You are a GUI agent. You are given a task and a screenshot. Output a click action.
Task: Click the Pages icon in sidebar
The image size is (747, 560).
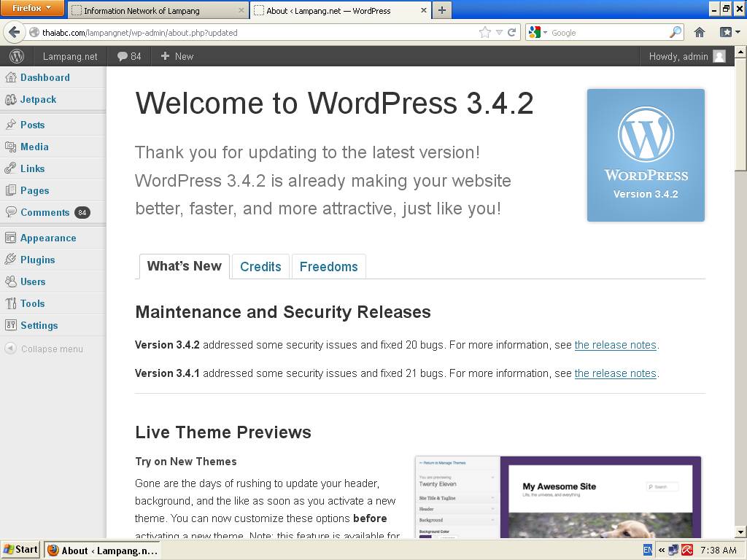click(x=10, y=190)
